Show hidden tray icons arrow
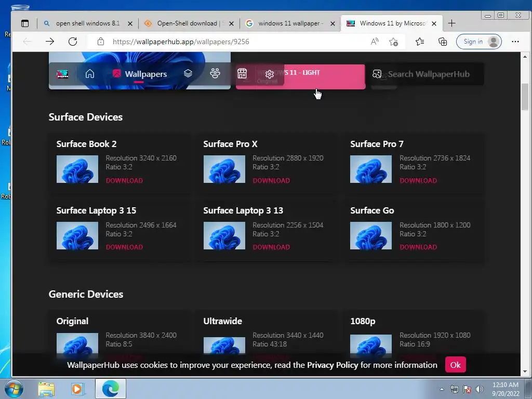 (x=442, y=389)
